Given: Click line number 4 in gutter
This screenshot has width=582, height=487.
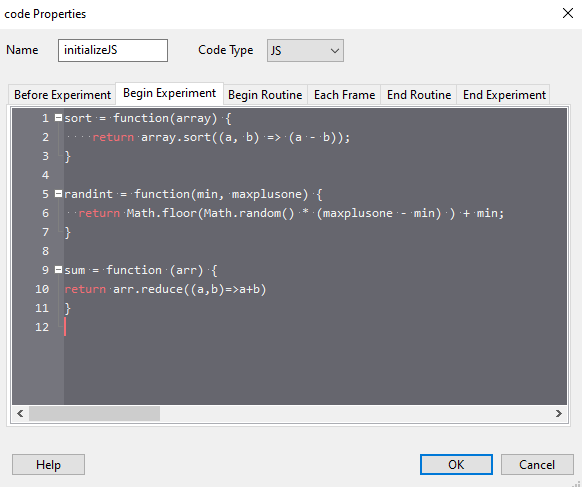Looking at the screenshot, I should (x=45, y=175).
